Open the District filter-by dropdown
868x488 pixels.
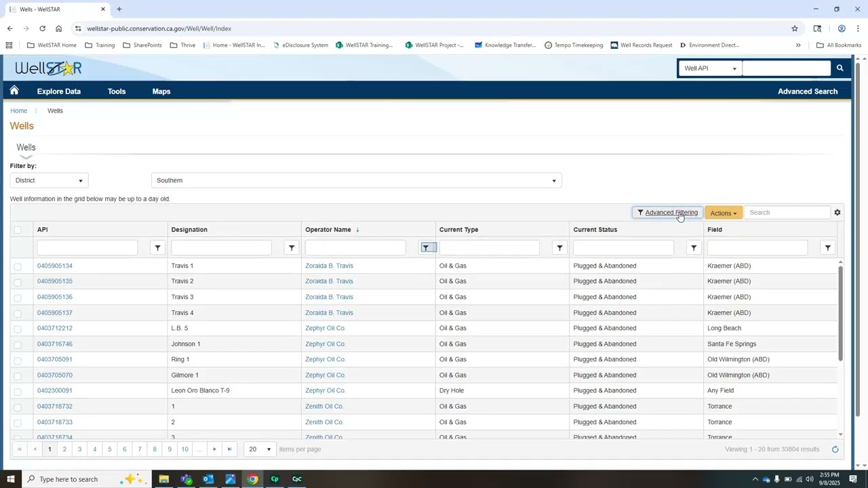point(48,180)
